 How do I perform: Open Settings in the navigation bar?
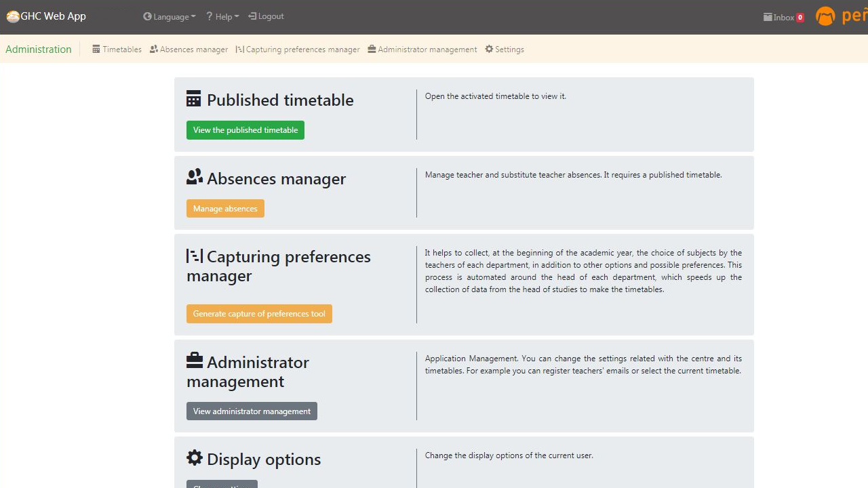[505, 49]
